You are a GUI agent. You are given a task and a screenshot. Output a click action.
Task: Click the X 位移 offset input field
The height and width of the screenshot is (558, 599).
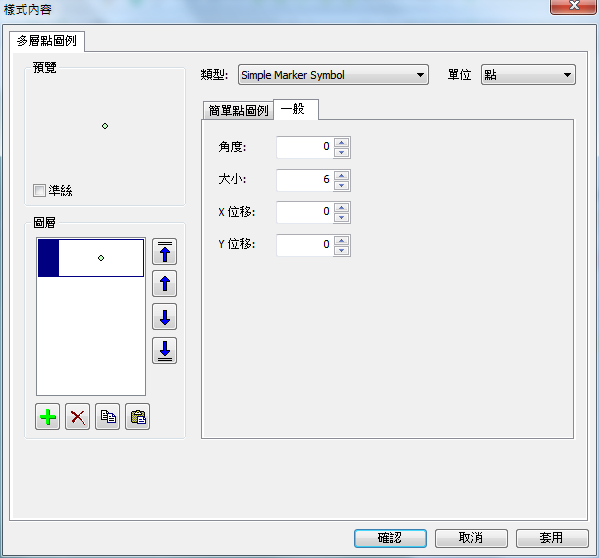(304, 212)
